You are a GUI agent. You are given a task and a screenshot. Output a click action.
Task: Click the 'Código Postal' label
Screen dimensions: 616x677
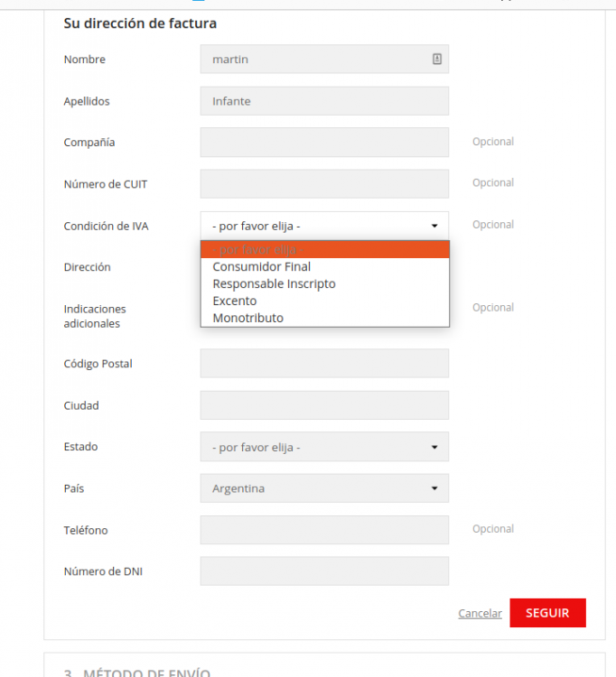[98, 364]
